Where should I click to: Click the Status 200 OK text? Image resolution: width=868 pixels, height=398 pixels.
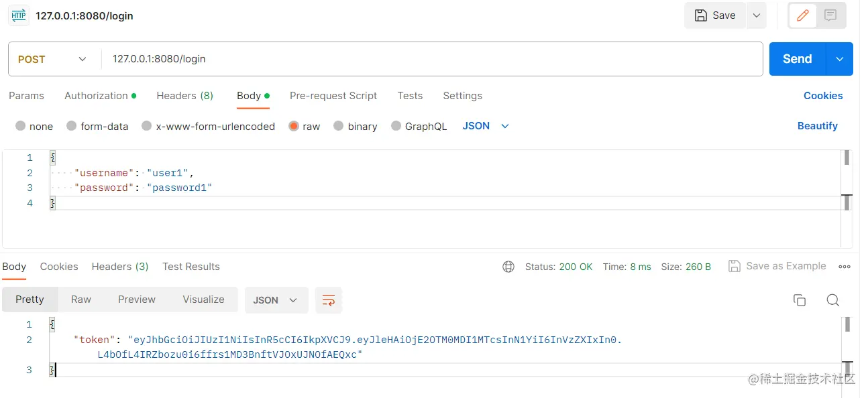pyautogui.click(x=559, y=267)
